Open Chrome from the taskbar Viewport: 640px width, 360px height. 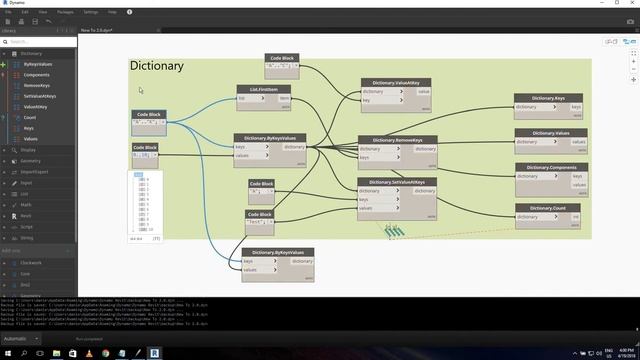(105, 353)
